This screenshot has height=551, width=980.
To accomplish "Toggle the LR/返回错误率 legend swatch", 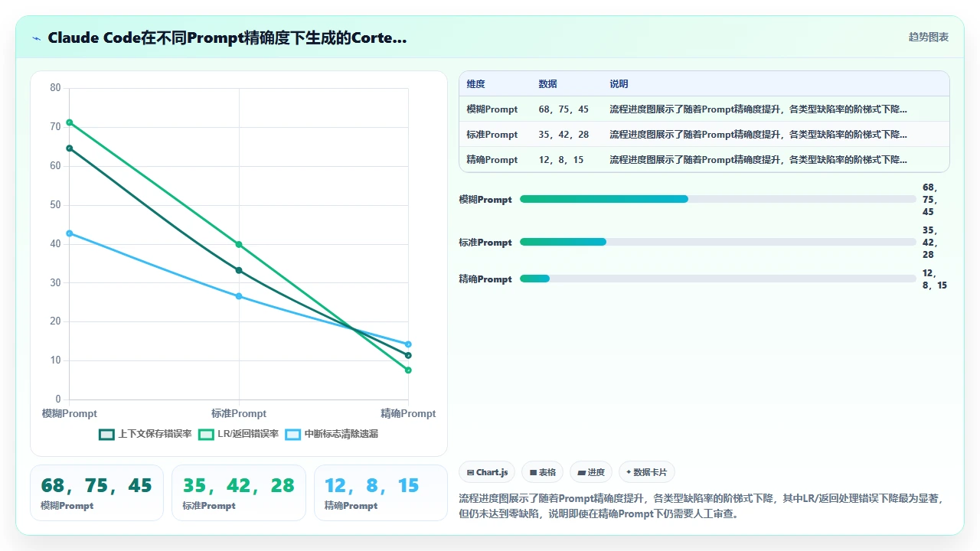I will [x=206, y=434].
